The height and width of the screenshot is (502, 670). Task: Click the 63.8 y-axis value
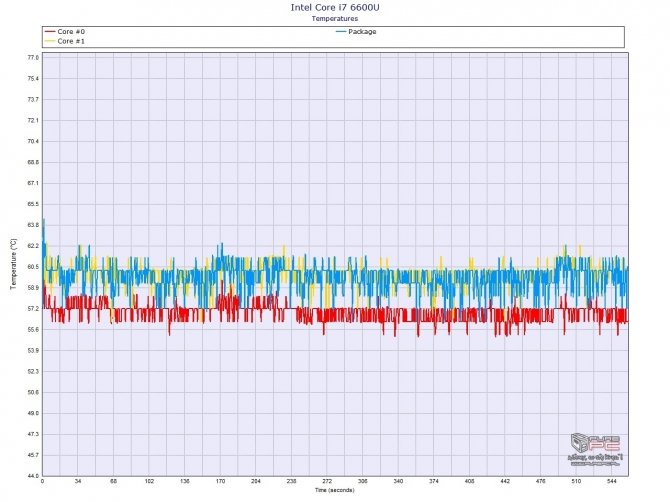(x=33, y=225)
